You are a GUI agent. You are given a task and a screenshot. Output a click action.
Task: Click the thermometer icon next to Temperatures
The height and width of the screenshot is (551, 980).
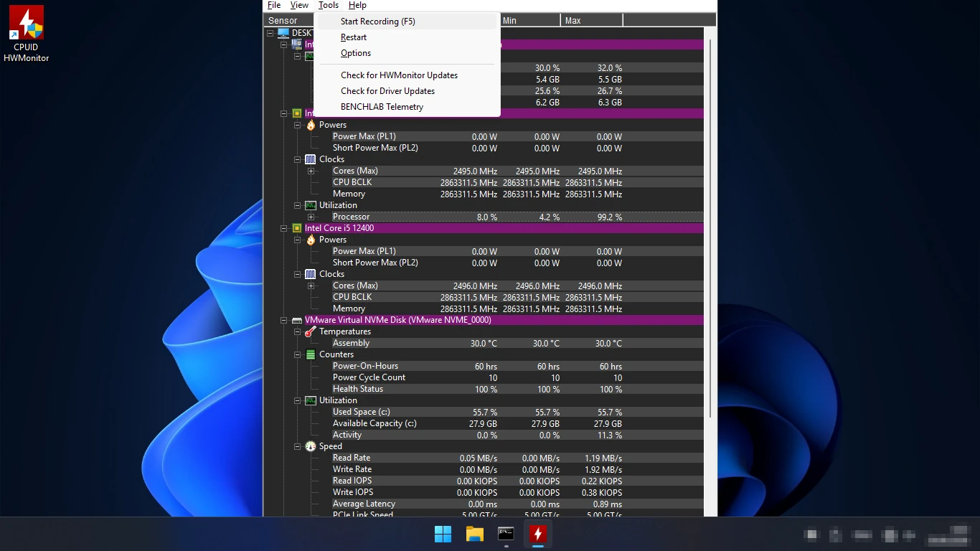point(311,331)
